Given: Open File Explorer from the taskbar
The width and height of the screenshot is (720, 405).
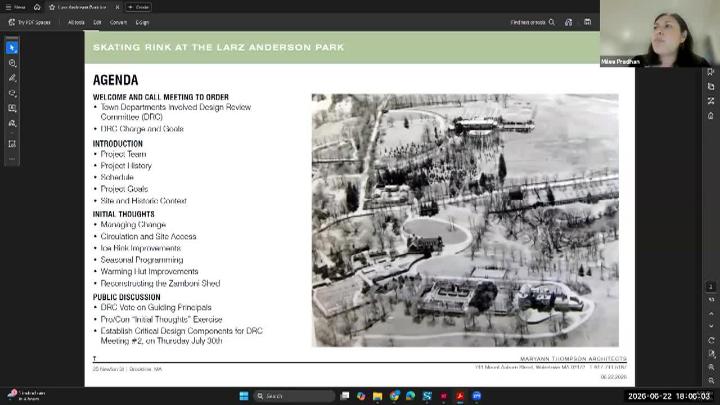Looking at the screenshot, I should (x=377, y=396).
